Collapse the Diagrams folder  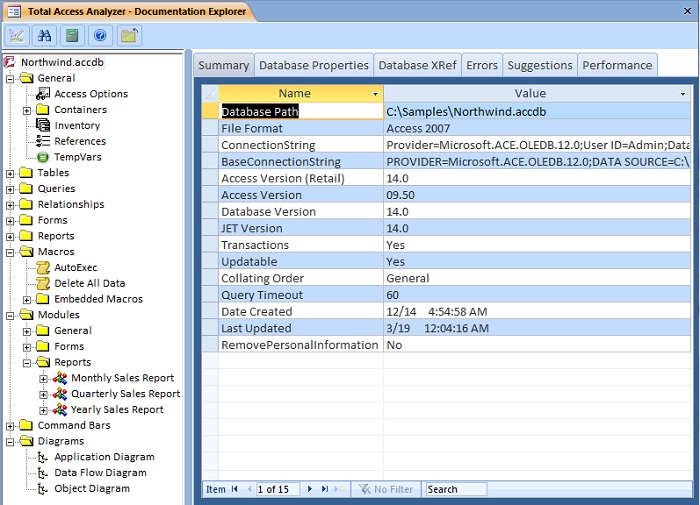coord(10,442)
